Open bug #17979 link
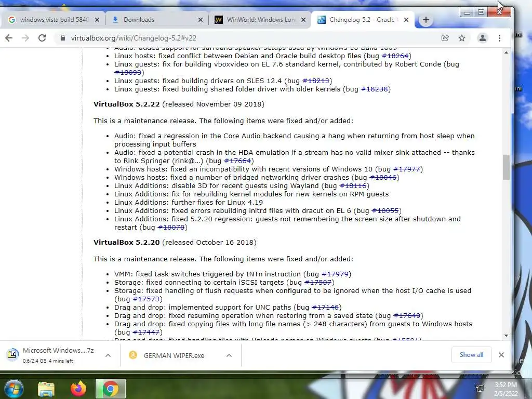Image resolution: width=532 pixels, height=399 pixels. pos(335,274)
